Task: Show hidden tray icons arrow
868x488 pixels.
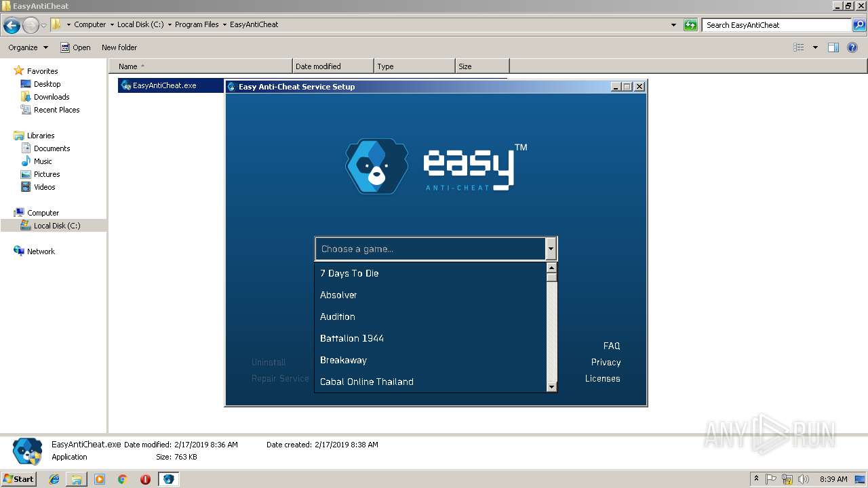Action: (757, 479)
